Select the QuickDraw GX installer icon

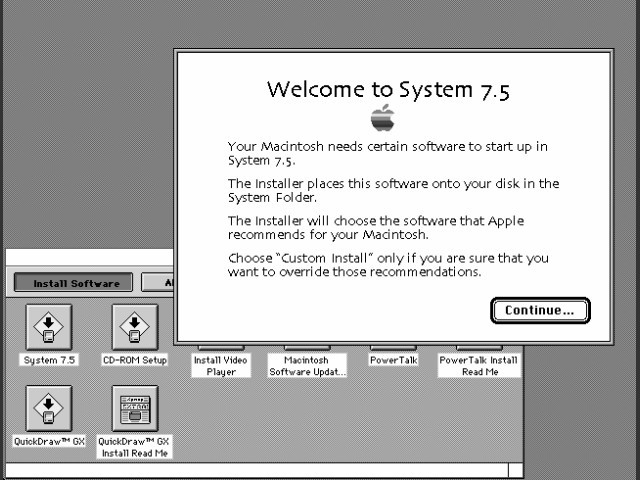49,409
